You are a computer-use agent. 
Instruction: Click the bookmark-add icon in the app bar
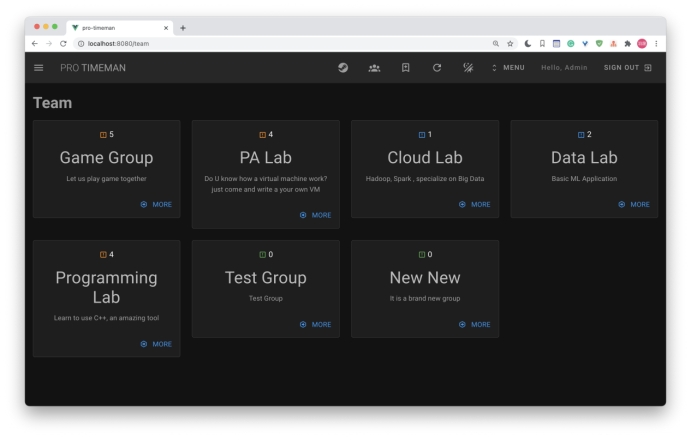click(405, 68)
